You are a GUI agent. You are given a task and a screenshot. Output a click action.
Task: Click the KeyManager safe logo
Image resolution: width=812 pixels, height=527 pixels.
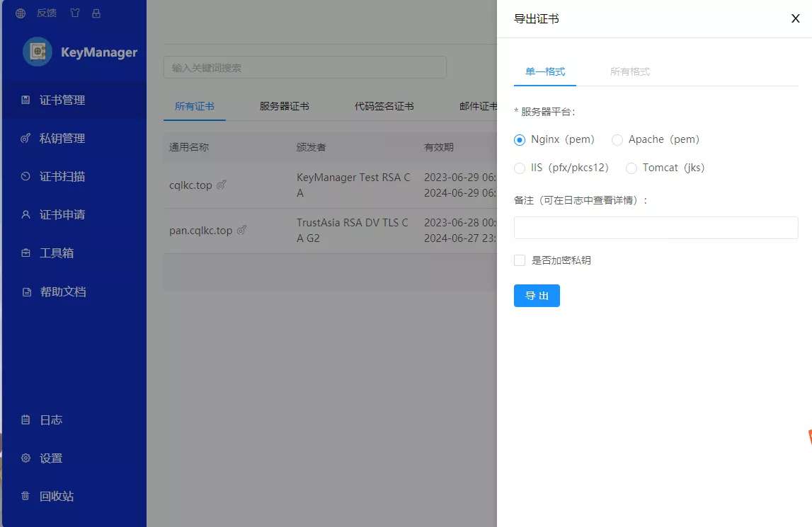(x=38, y=52)
